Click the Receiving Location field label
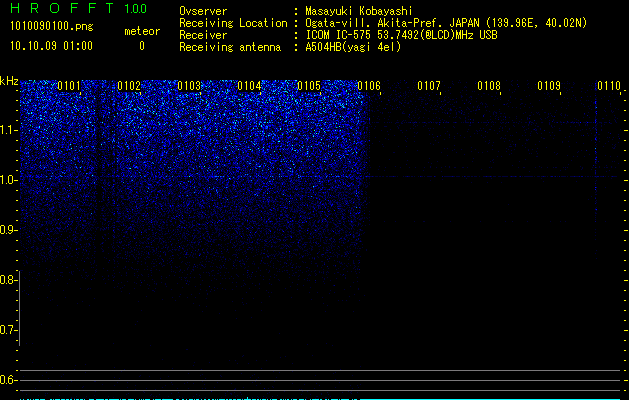629x400 pixels. point(233,23)
